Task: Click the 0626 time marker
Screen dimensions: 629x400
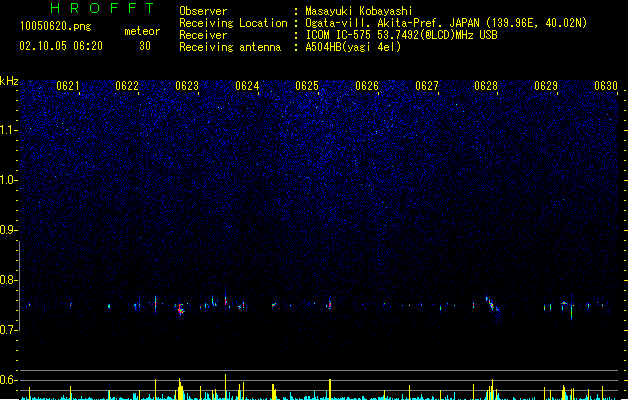Action: 367,86
